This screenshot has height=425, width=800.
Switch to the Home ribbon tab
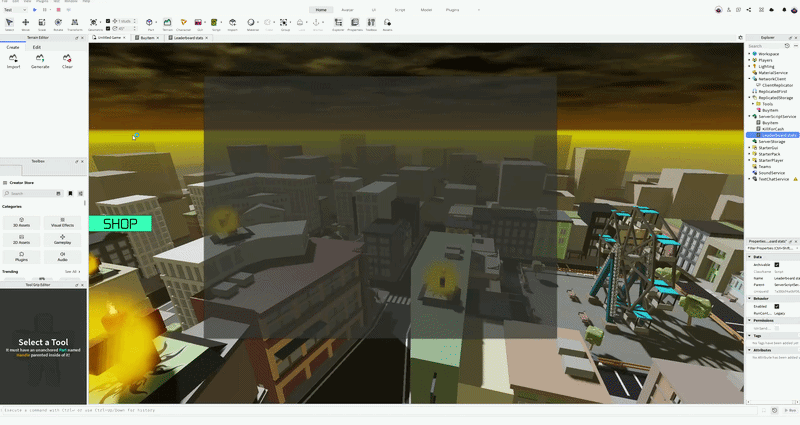pos(321,10)
